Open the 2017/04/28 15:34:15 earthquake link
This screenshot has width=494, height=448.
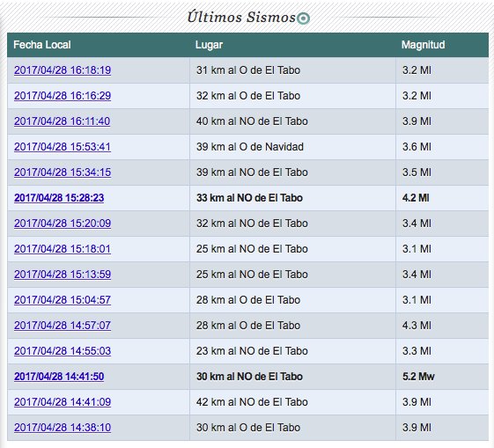pos(63,172)
